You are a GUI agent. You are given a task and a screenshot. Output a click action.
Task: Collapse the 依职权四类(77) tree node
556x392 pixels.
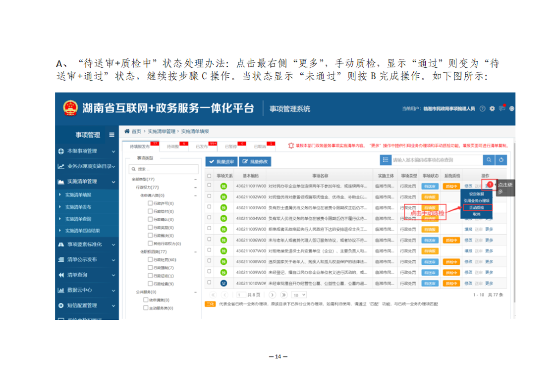click(195, 252)
